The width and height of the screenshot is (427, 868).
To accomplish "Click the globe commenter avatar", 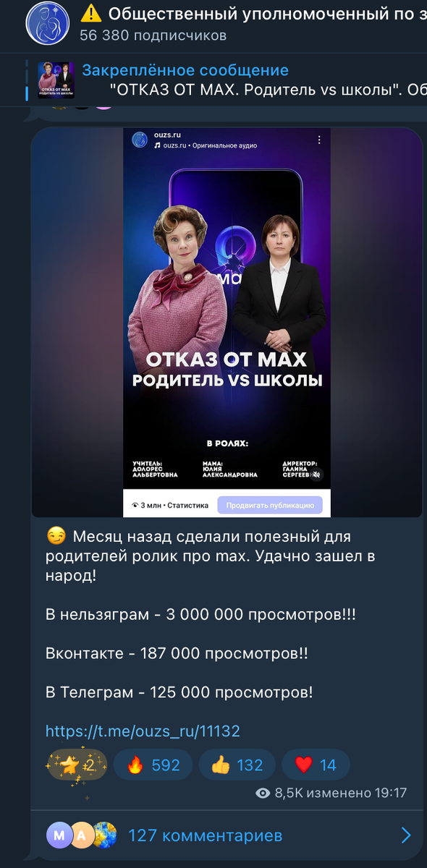I will (104, 835).
